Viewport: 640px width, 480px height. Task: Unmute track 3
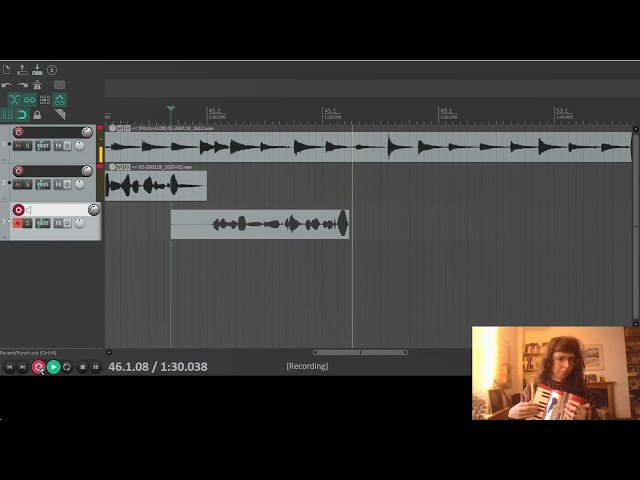tap(18, 223)
